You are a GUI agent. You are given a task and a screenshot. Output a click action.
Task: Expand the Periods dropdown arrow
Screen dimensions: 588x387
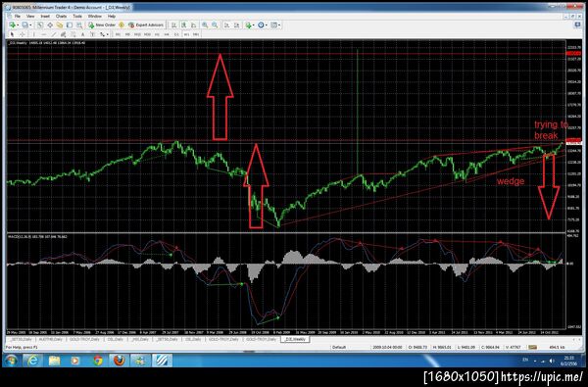[x=267, y=25]
